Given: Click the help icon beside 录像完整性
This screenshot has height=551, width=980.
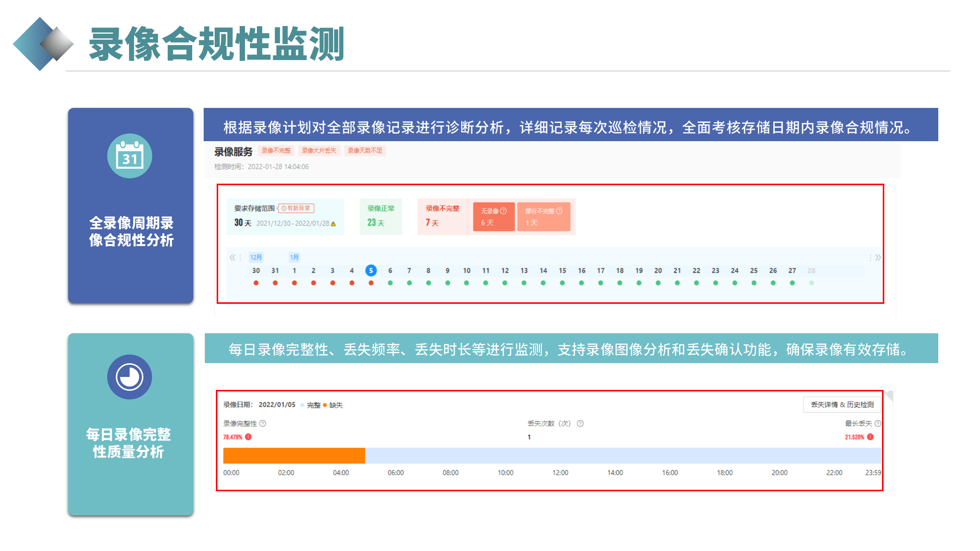Looking at the screenshot, I should (x=263, y=424).
